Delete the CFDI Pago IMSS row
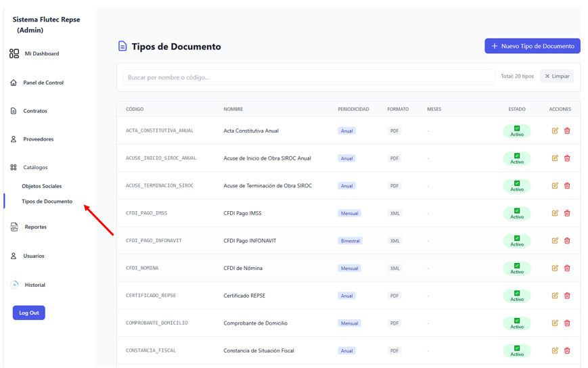Screen dimensions: 588x368 567,213
